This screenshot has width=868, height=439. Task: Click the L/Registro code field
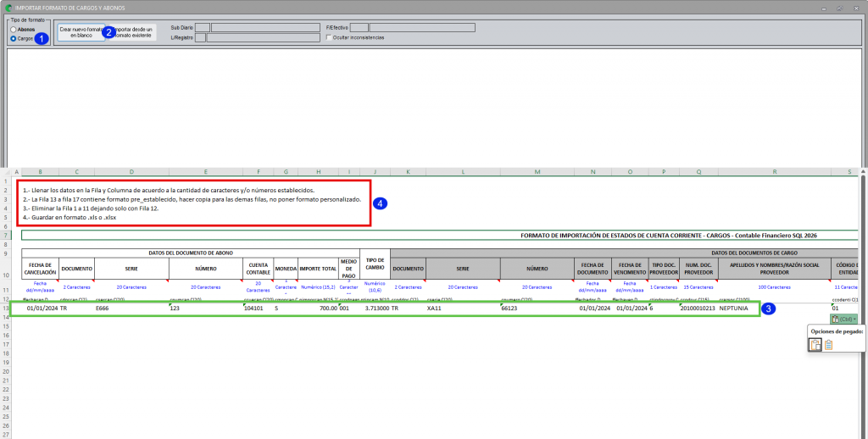coord(200,37)
